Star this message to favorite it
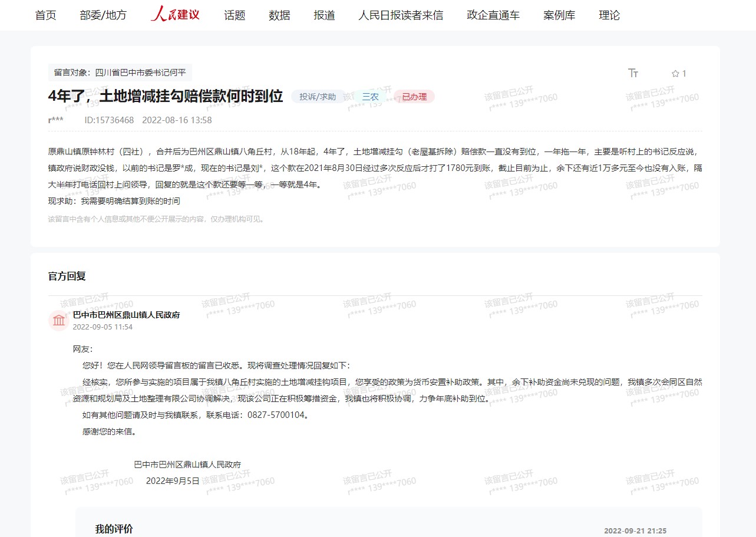This screenshot has width=756, height=537. pos(676,74)
